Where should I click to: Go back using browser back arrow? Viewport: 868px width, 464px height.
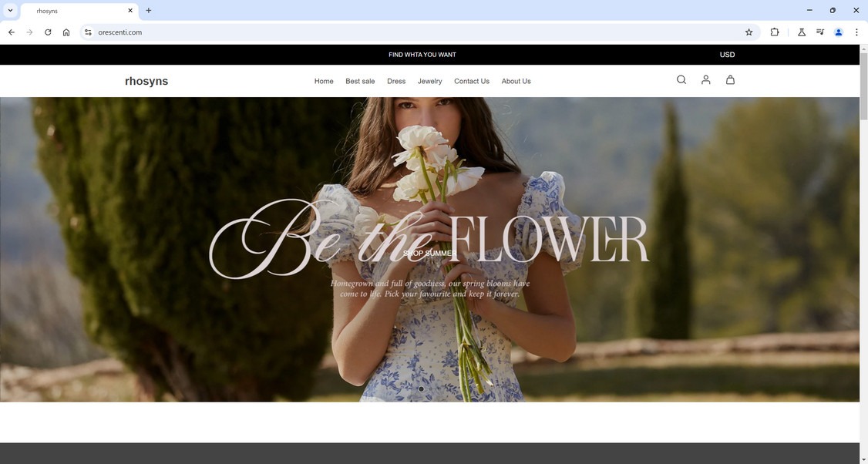(12, 32)
